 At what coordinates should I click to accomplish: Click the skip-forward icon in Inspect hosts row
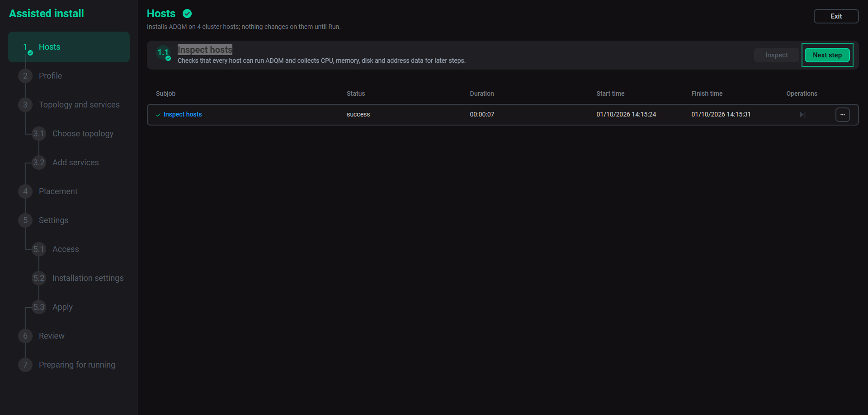(x=802, y=115)
